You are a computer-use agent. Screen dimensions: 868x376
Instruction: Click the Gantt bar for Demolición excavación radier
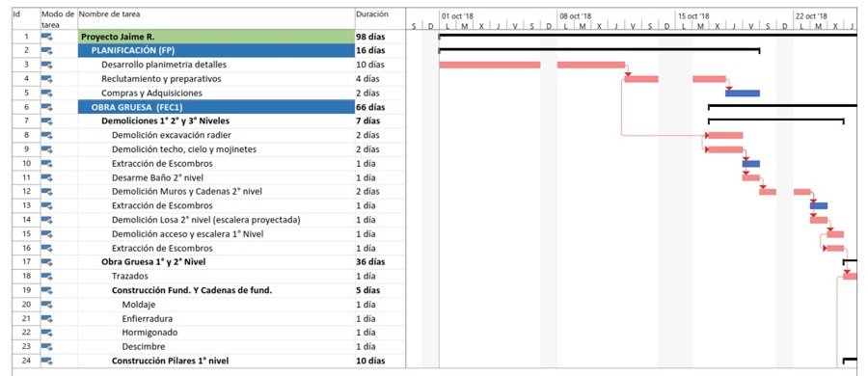[725, 135]
